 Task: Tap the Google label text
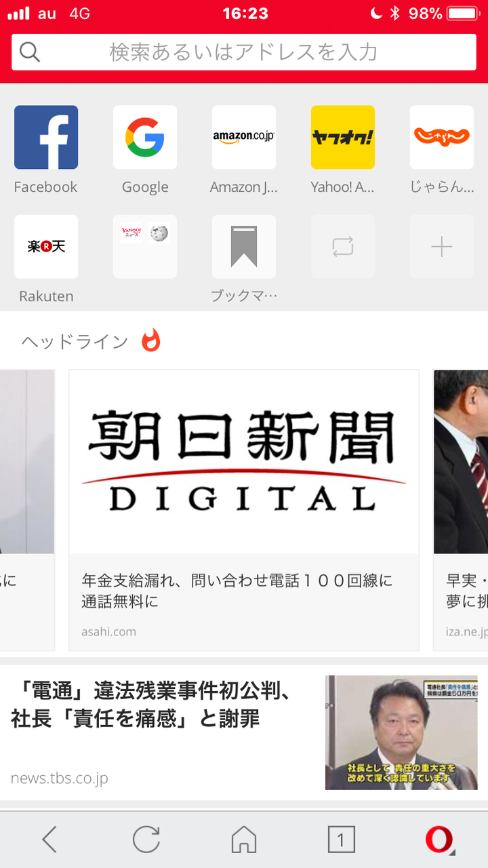coord(145,187)
